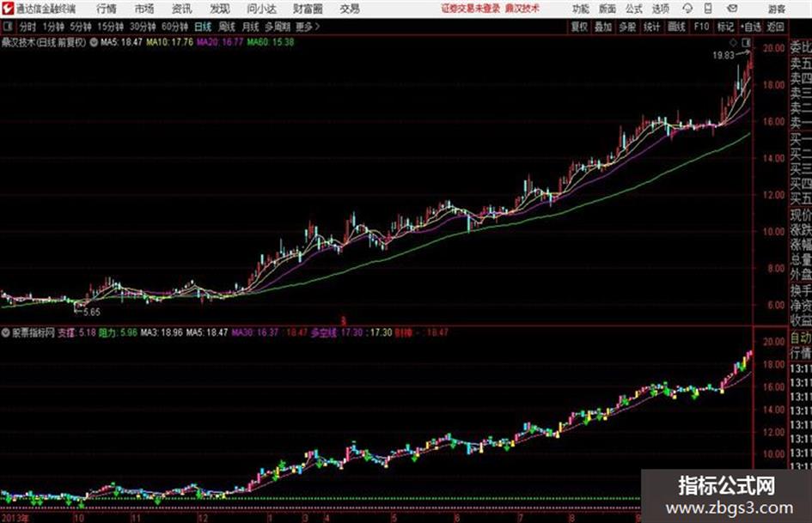Open the F10 company info button
Screen dimensions: 812x523
coord(701,27)
